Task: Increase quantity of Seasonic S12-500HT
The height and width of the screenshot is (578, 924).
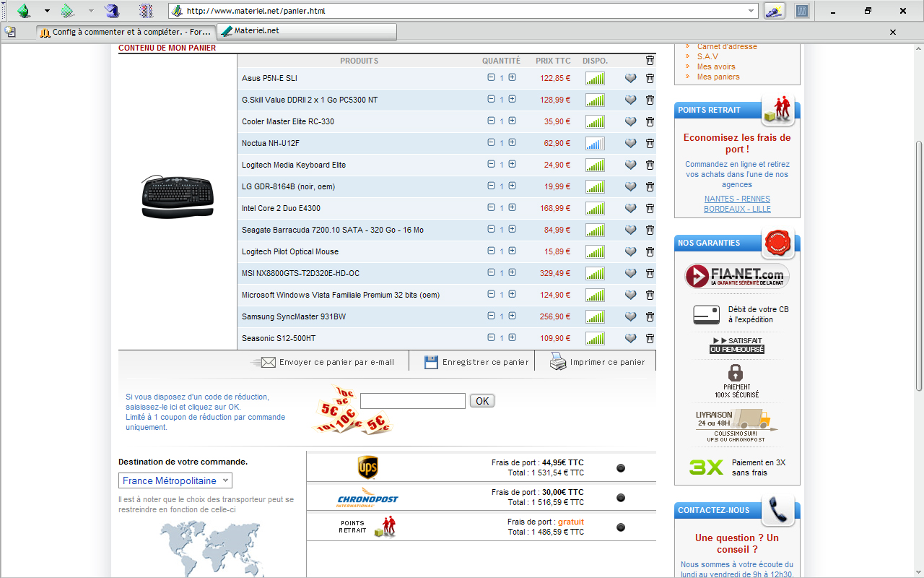Action: (x=512, y=337)
